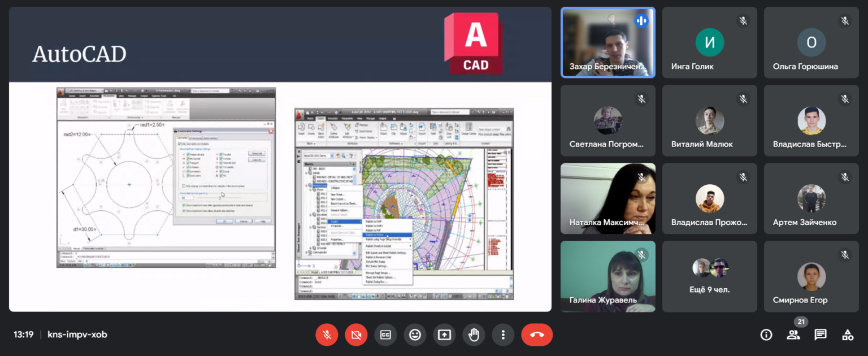Click muted mic icon on Ольга Горюшина tile

(845, 21)
